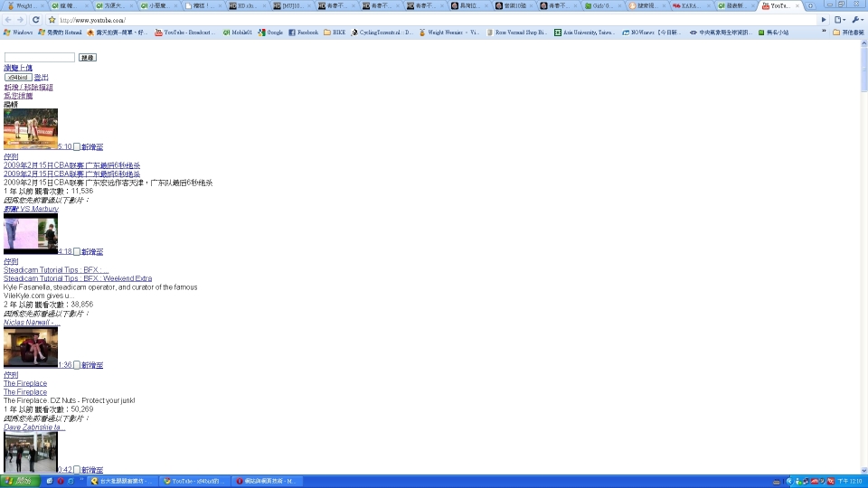
Task: Open the 'VS Marbury' related link
Action: coord(31,209)
